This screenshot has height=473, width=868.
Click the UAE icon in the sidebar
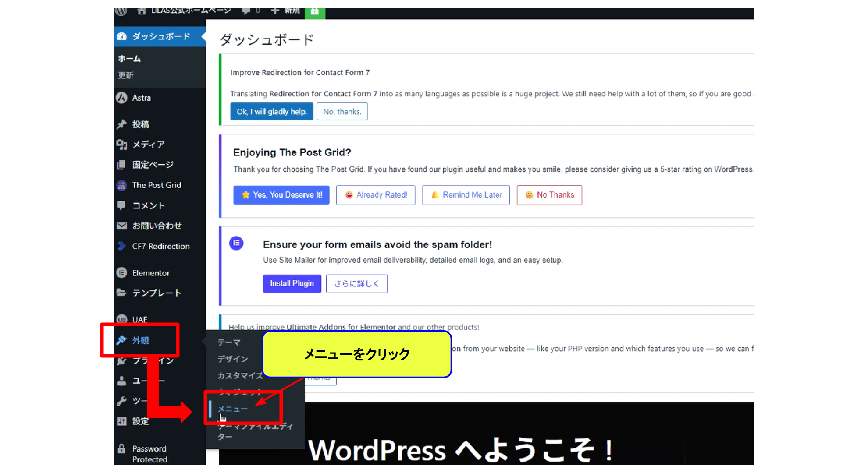click(x=122, y=319)
